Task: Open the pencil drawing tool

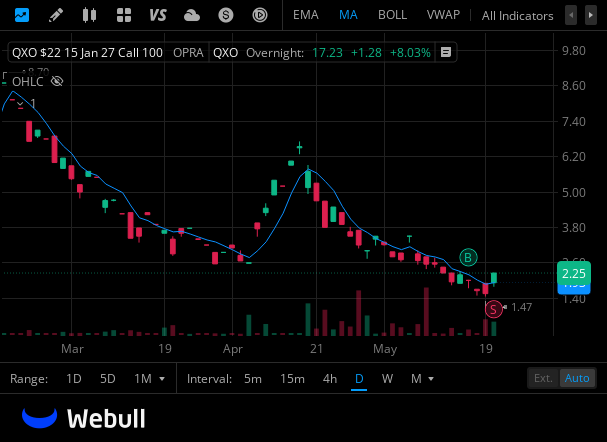Action: (x=56, y=15)
